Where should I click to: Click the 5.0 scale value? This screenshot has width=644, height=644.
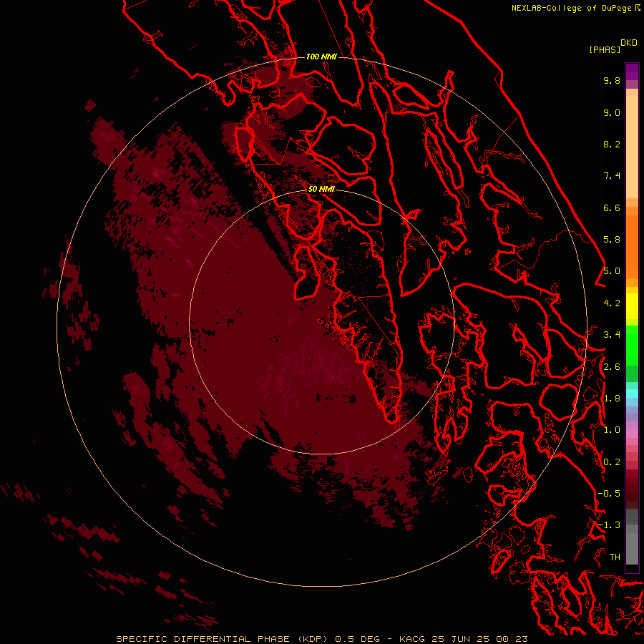(x=612, y=271)
